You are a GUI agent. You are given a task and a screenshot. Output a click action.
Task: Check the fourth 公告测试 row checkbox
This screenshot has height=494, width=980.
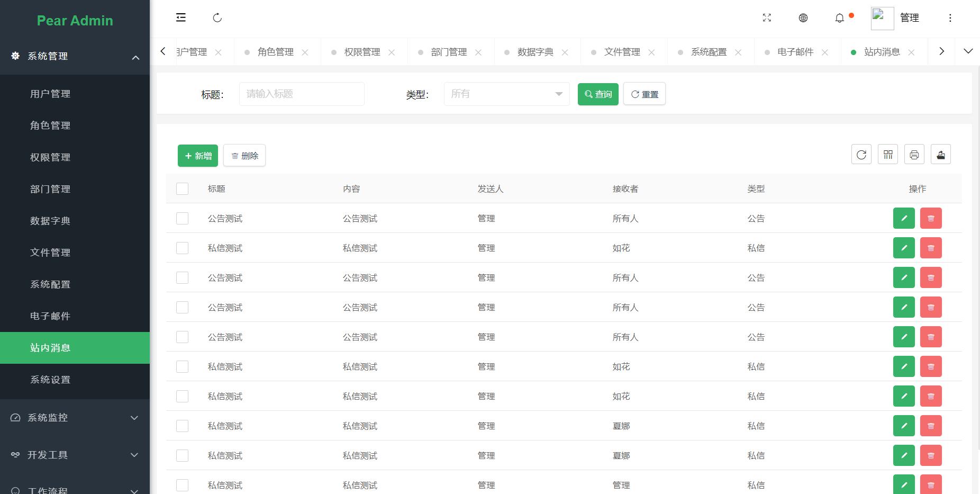point(182,337)
